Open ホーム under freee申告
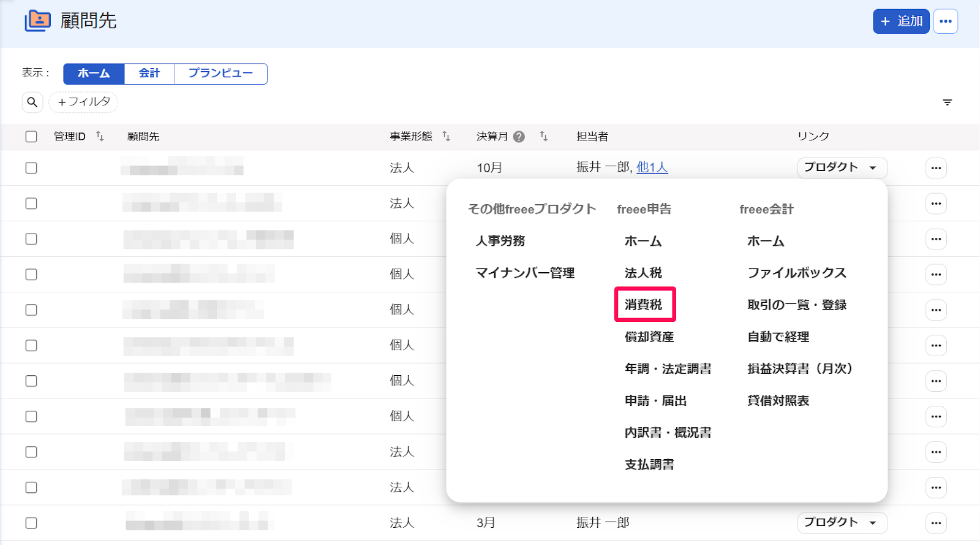Screen dimensions: 980x545 pos(643,241)
